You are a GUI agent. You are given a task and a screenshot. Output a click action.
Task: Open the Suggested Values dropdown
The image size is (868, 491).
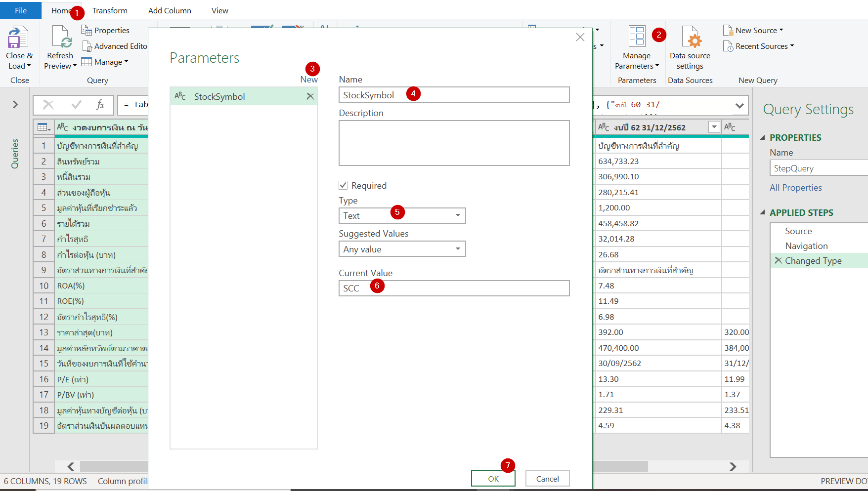(457, 248)
